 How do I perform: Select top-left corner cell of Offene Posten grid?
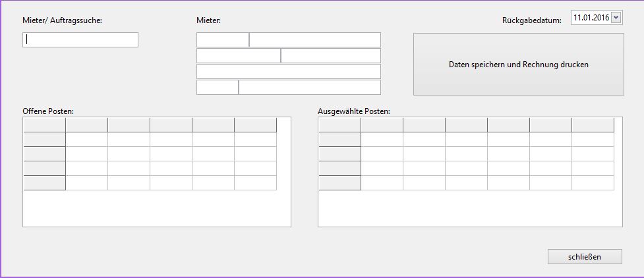click(44, 125)
